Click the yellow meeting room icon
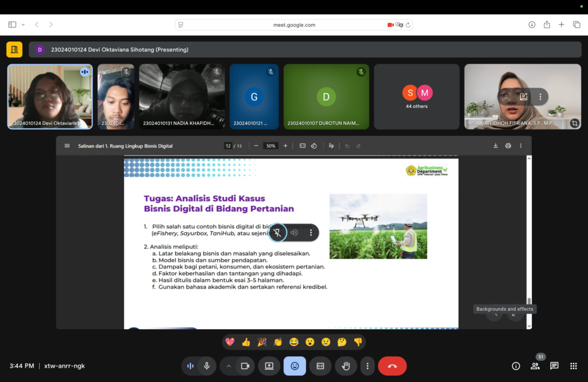 click(x=14, y=49)
